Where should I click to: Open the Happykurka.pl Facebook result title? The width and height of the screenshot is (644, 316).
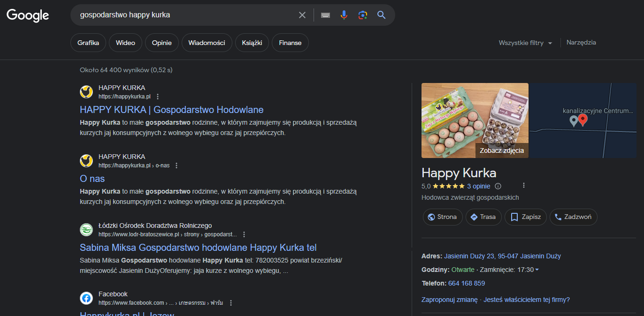[127, 313]
